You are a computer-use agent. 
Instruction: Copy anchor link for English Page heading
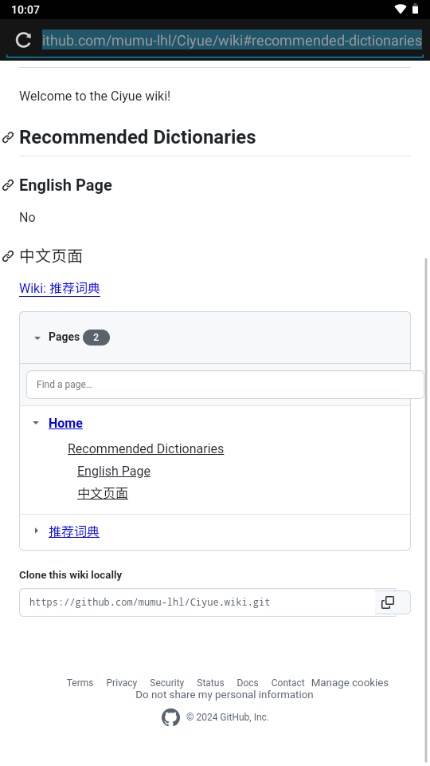click(x=8, y=186)
